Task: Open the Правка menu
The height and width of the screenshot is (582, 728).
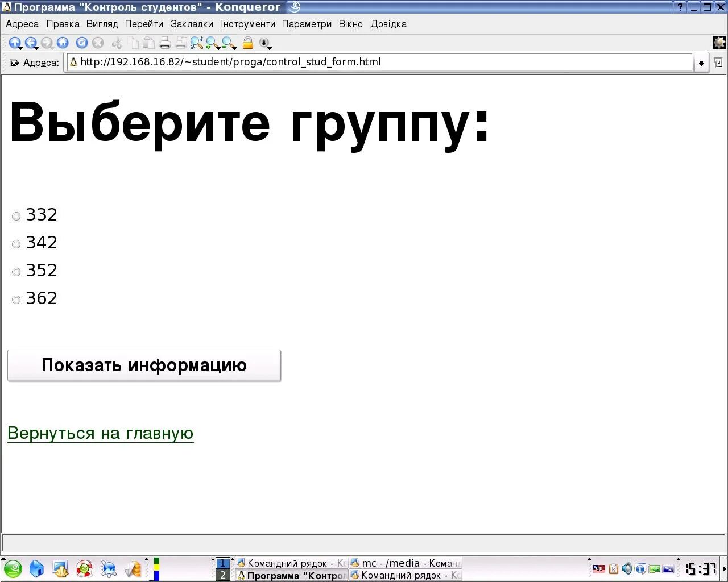Action: coord(63,24)
